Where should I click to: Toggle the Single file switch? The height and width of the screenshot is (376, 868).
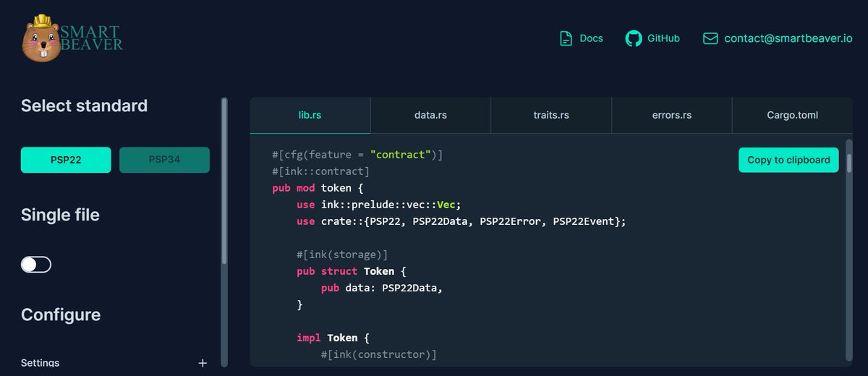click(36, 265)
